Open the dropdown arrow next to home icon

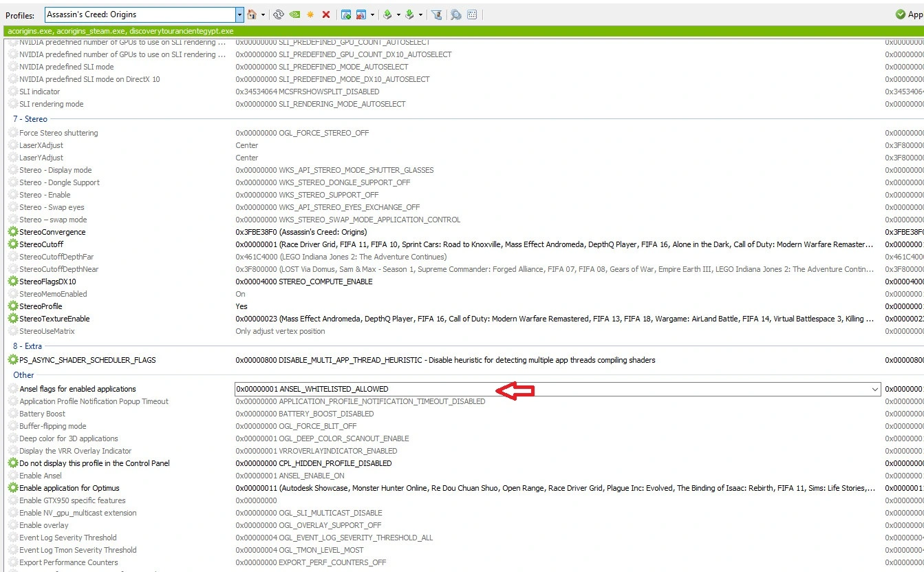tap(263, 14)
